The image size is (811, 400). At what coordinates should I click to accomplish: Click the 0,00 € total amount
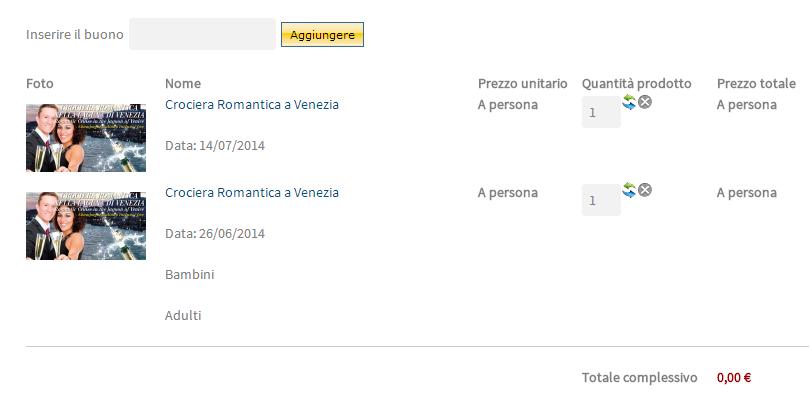coord(734,377)
